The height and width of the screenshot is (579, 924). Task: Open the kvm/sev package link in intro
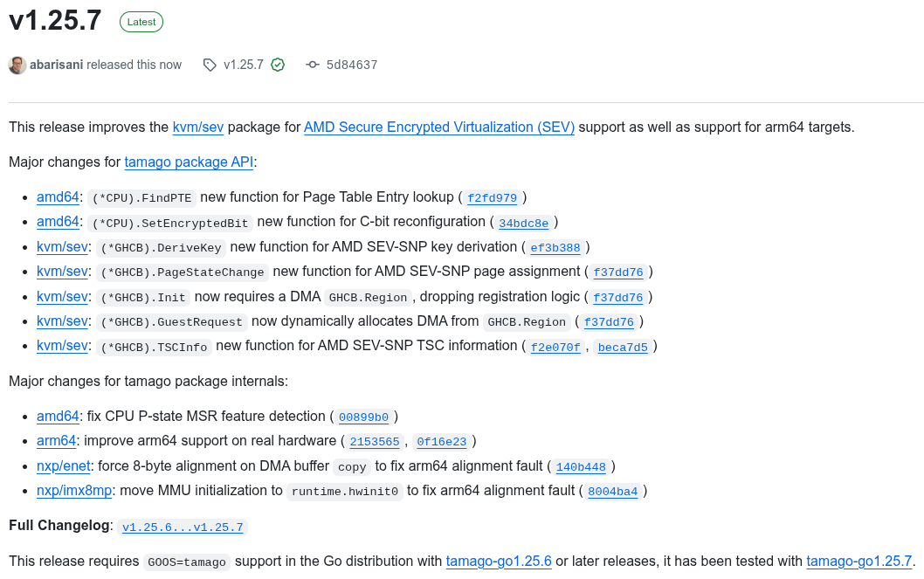coord(198,127)
